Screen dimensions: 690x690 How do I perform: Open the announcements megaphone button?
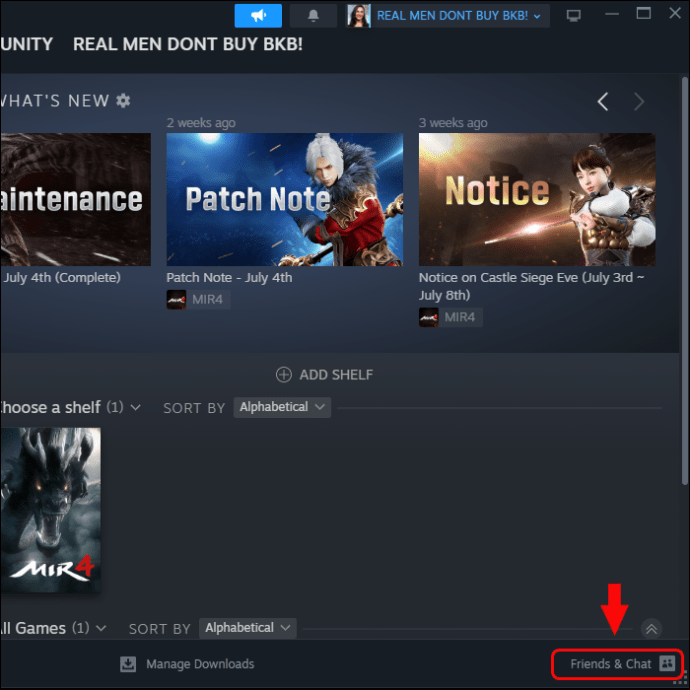(258, 16)
